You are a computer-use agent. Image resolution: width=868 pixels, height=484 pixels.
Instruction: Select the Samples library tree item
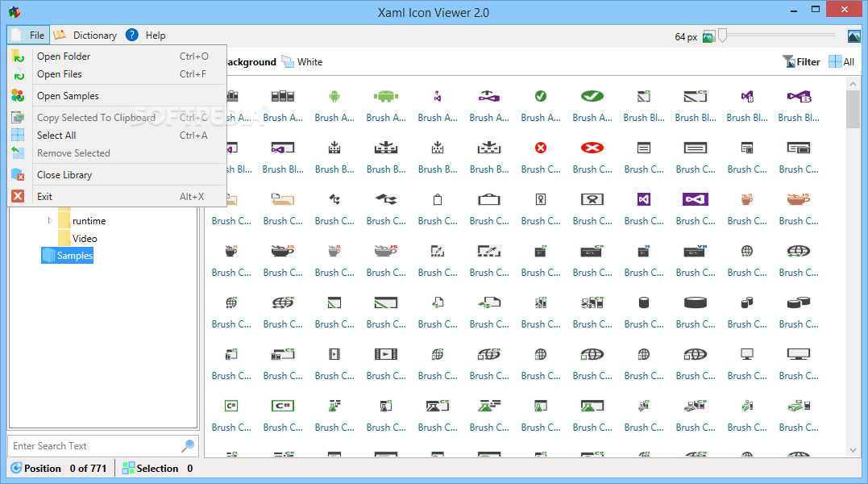click(x=67, y=255)
